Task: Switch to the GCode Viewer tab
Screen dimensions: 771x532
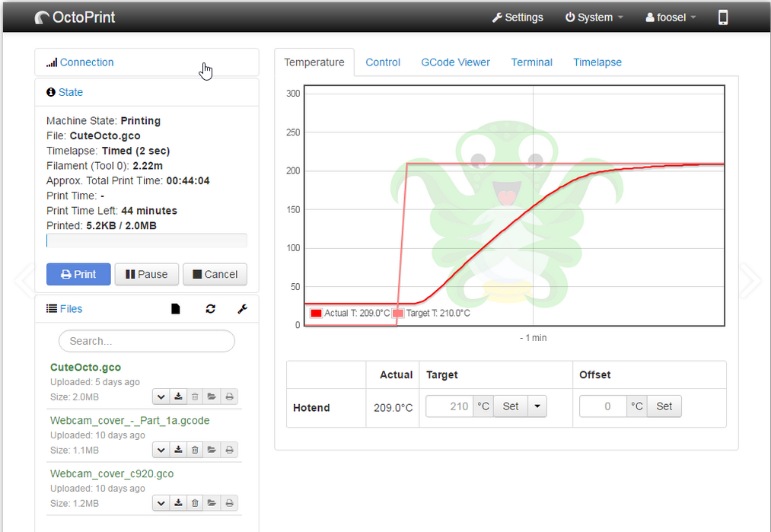Action: click(455, 62)
